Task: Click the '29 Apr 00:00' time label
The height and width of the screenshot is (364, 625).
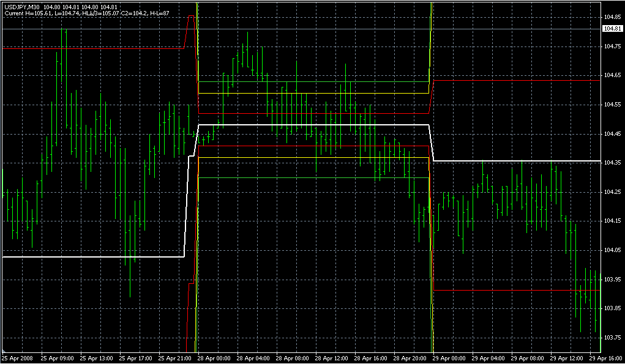Action: [449, 358]
